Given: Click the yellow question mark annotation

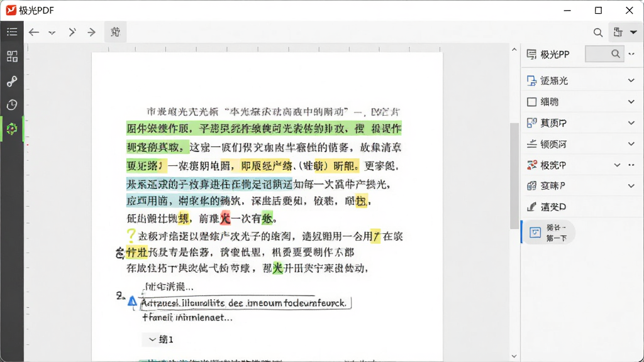Looking at the screenshot, I should tap(131, 235).
